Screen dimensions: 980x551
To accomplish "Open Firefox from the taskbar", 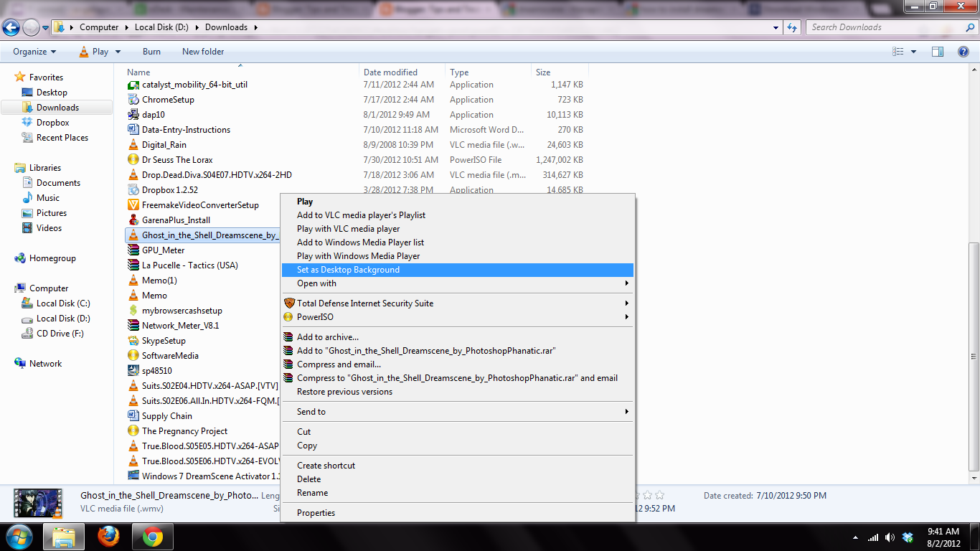I will (109, 537).
